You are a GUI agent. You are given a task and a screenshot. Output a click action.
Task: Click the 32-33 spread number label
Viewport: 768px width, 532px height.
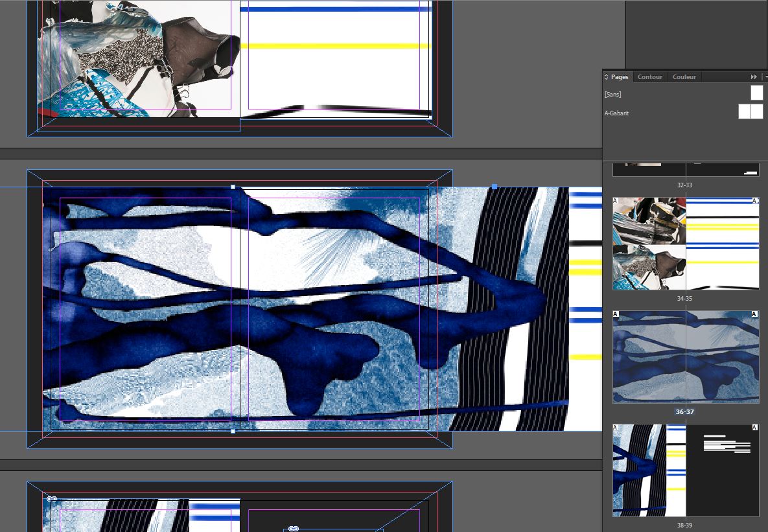[x=684, y=185]
